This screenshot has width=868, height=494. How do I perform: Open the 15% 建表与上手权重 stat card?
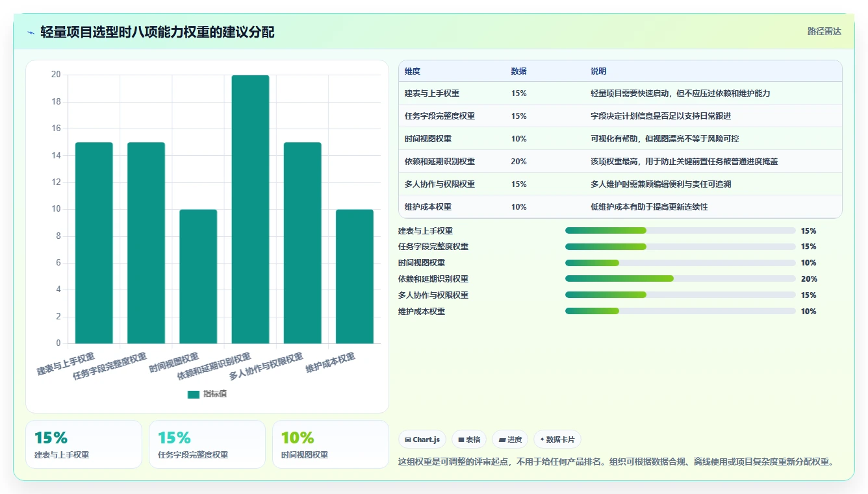84,445
